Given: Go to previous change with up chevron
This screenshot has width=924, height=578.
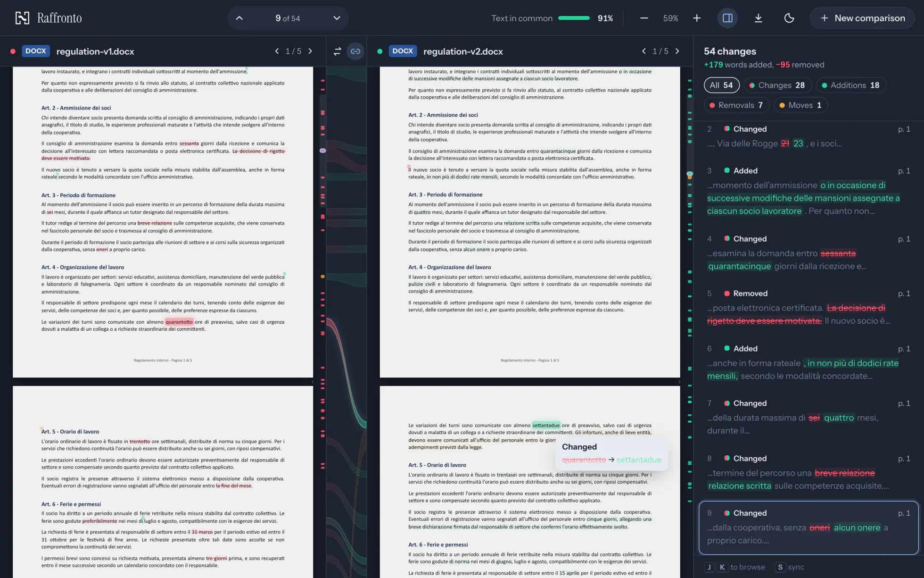Looking at the screenshot, I should point(239,18).
